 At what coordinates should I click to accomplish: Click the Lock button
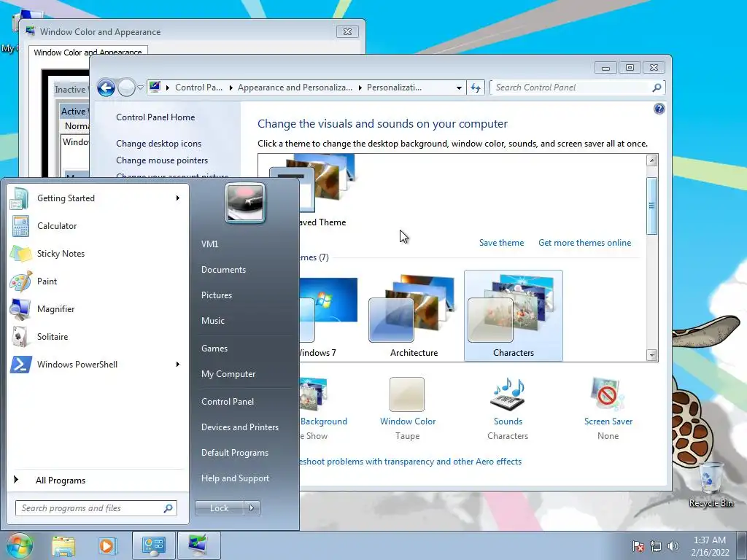pos(219,508)
